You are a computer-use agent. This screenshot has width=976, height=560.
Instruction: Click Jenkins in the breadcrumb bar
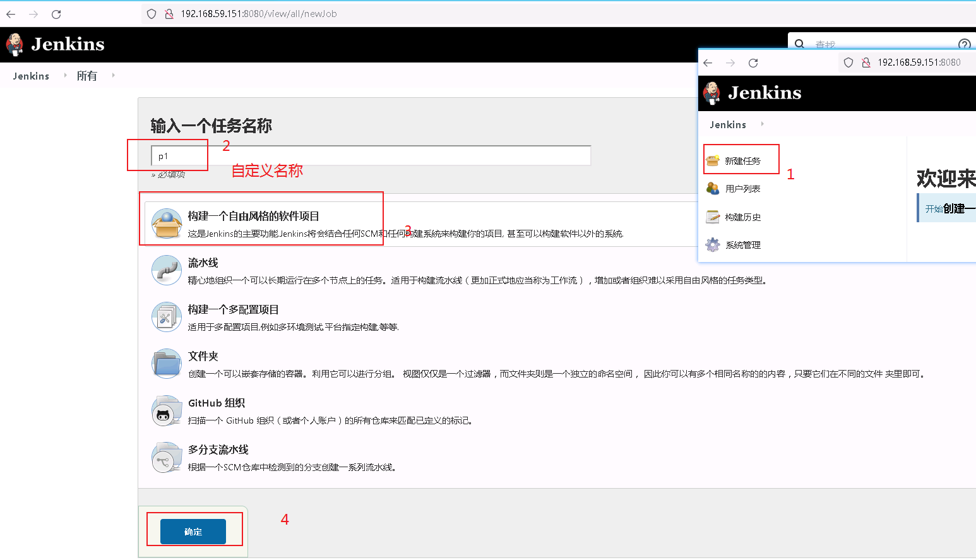click(x=30, y=76)
